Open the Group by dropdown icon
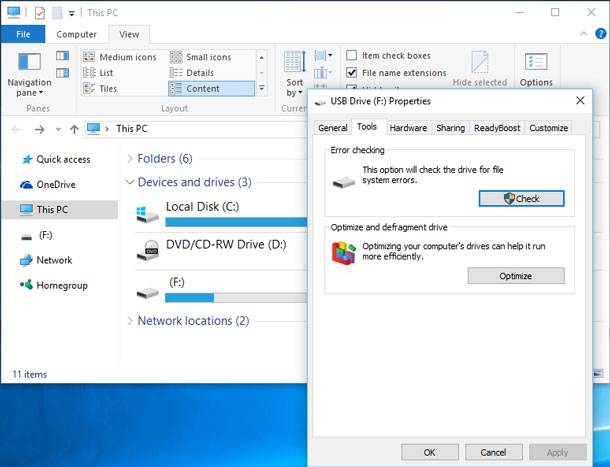Screen dimensions: 610x467 323,56
